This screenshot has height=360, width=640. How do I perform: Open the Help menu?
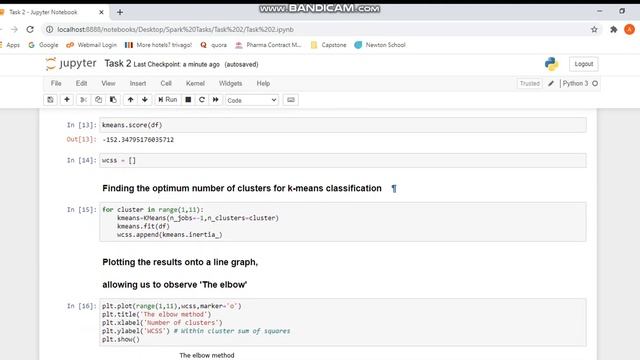(263, 83)
